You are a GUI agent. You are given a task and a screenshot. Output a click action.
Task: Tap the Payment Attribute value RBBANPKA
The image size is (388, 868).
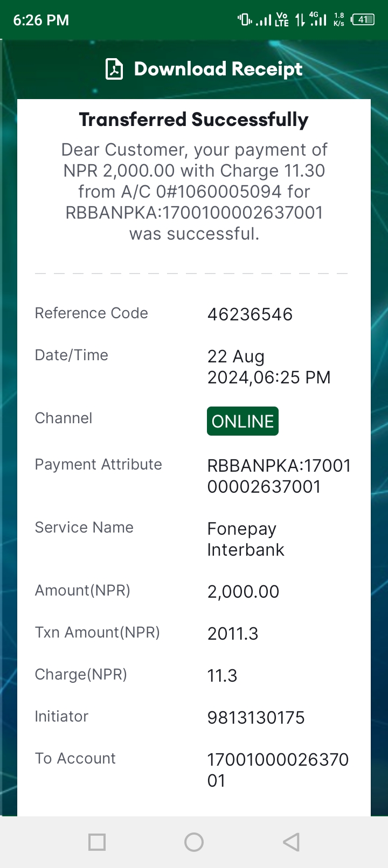point(279,476)
